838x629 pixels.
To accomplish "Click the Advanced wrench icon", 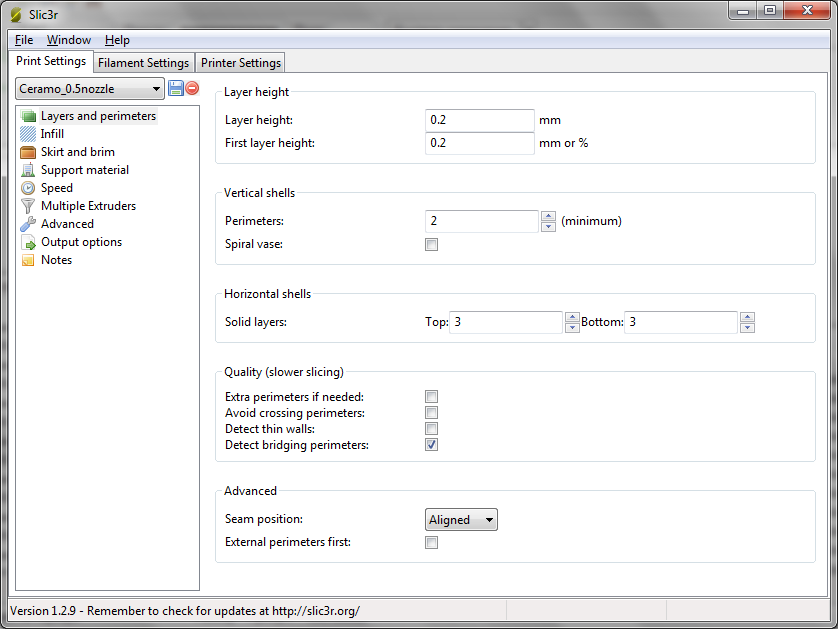I will (x=28, y=224).
